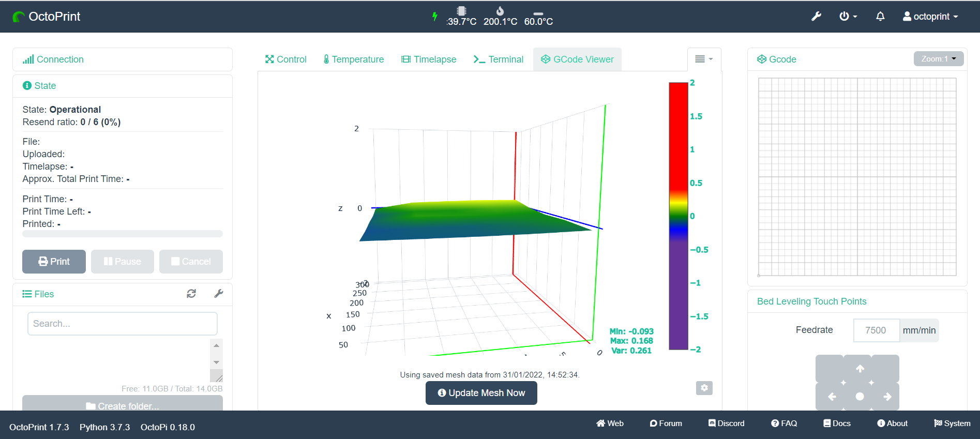Image resolution: width=980 pixels, height=439 pixels.
Task: Click Update Mesh Now button
Action: point(481,393)
